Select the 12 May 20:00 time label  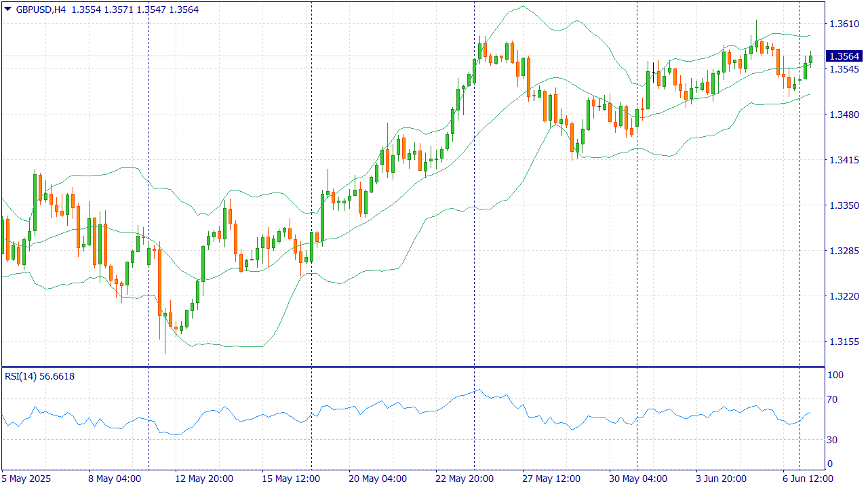pyautogui.click(x=204, y=479)
